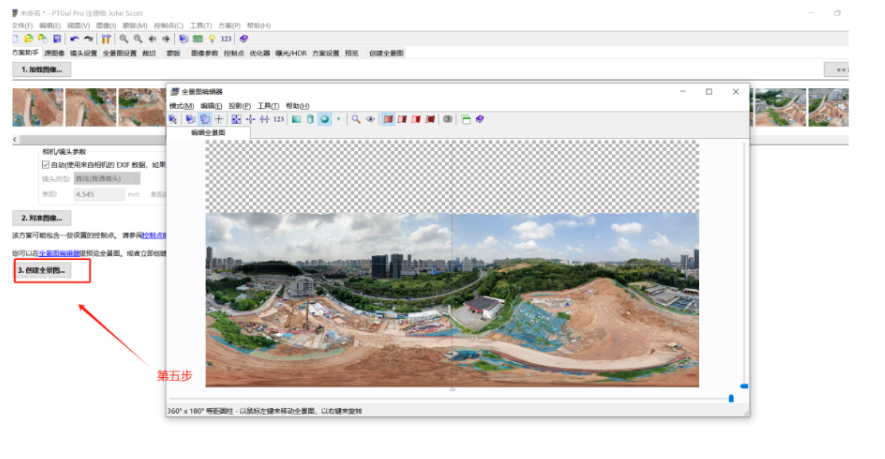This screenshot has width=885, height=459.
Task: Toggle third red display mode icon
Action: (x=416, y=119)
